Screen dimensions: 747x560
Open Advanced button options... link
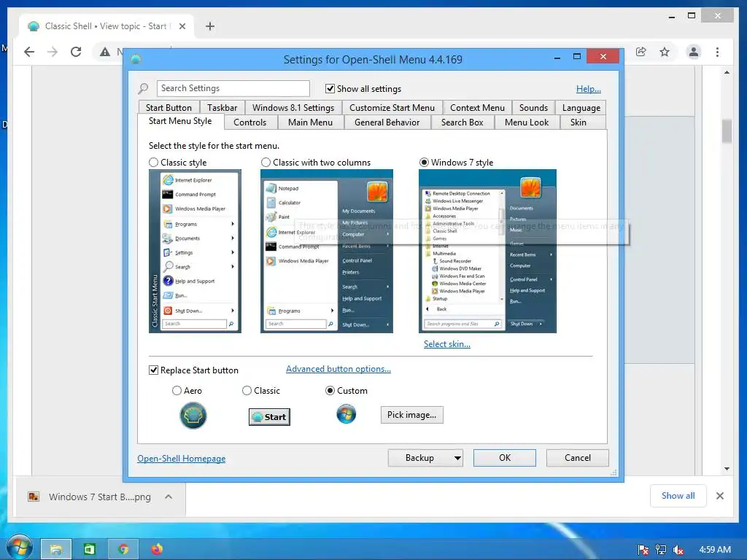pyautogui.click(x=338, y=368)
